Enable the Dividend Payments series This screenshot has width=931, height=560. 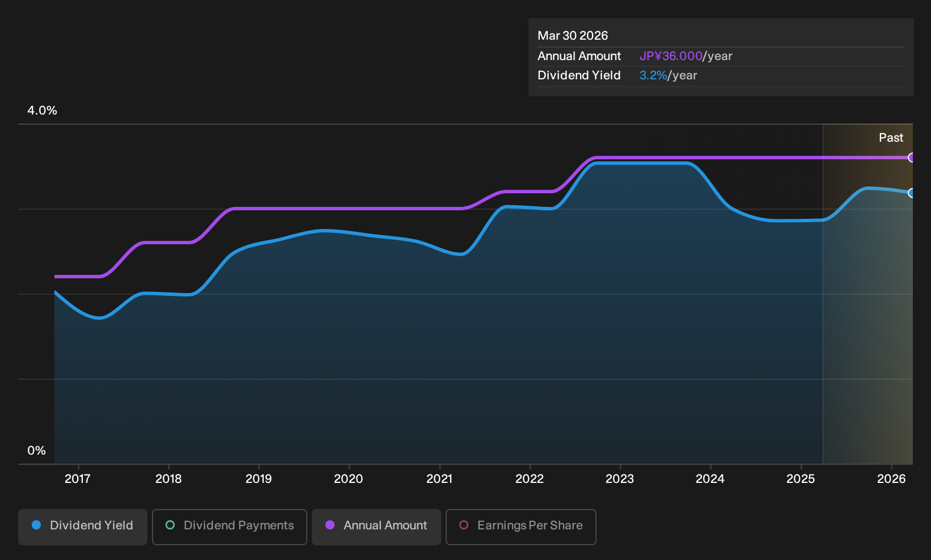[x=230, y=527]
